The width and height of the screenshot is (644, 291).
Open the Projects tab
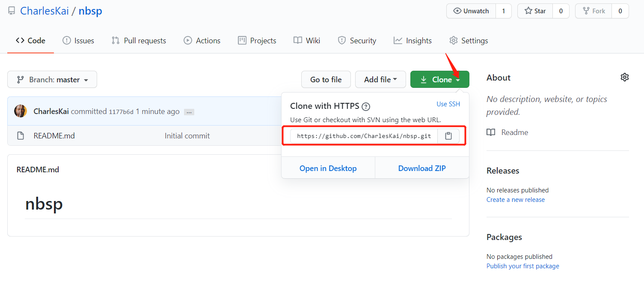(257, 41)
